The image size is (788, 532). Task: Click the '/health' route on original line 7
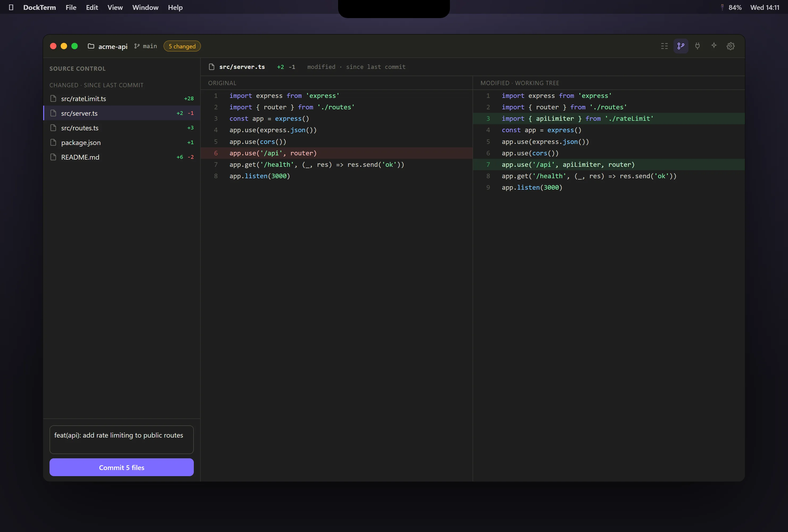277,165
